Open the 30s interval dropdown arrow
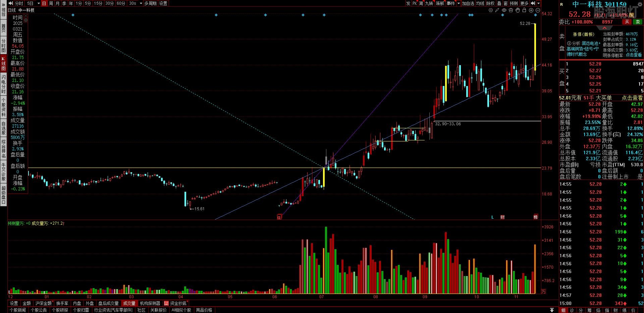 (141, 3)
